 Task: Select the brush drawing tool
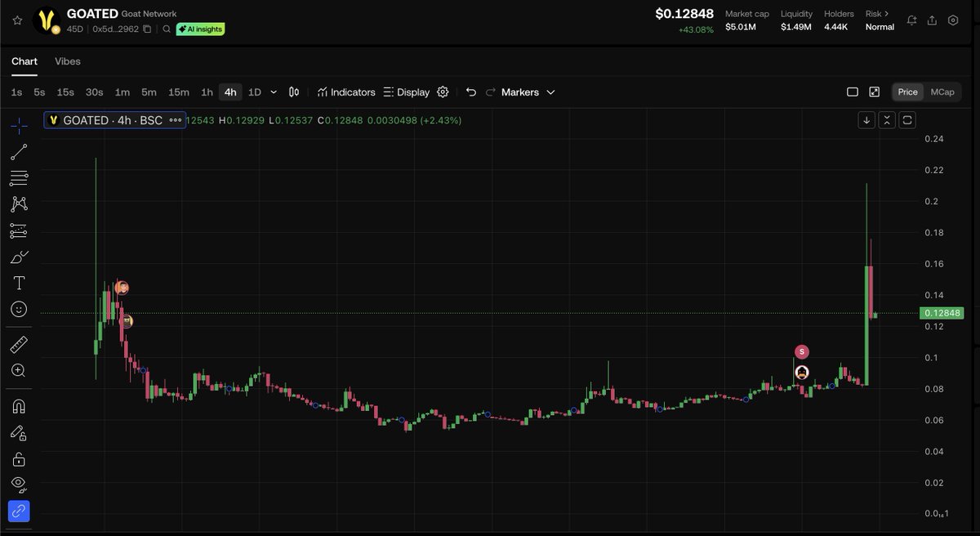[x=18, y=257]
